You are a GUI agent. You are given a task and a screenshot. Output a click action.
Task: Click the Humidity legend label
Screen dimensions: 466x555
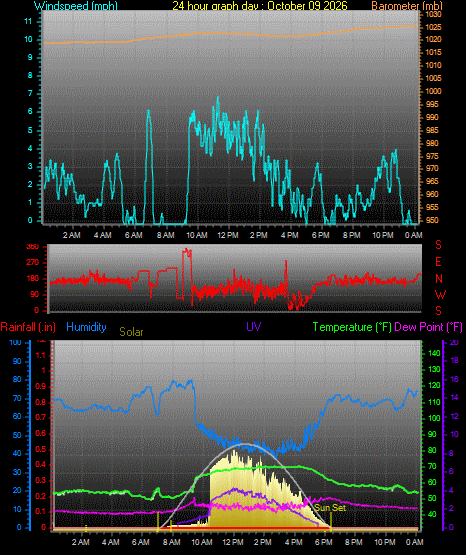(x=86, y=327)
